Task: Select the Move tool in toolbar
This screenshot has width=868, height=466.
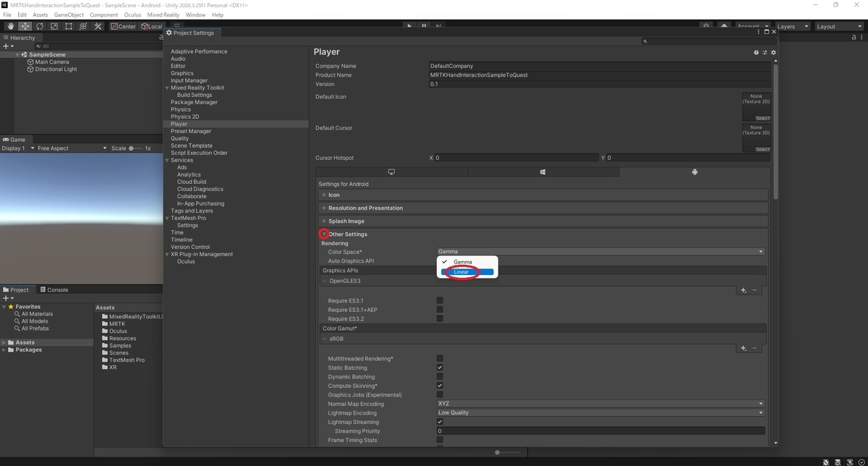Action: click(25, 26)
